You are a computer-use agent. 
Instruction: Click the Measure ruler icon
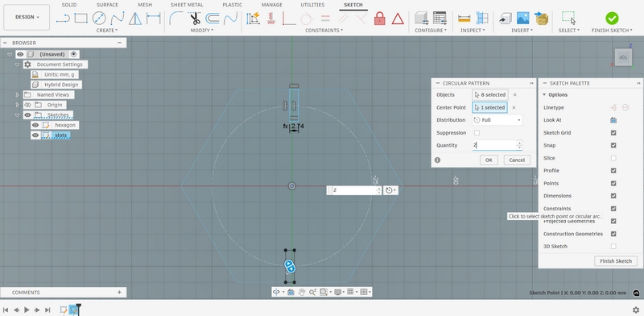coord(464,18)
